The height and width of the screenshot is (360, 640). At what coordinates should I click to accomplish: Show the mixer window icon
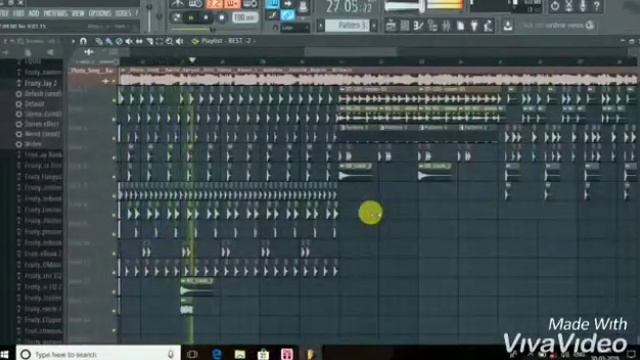pos(446,26)
